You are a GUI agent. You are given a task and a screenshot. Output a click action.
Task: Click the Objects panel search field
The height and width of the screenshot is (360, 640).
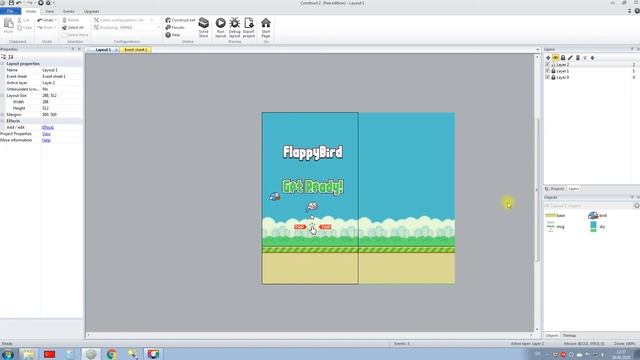click(x=589, y=206)
